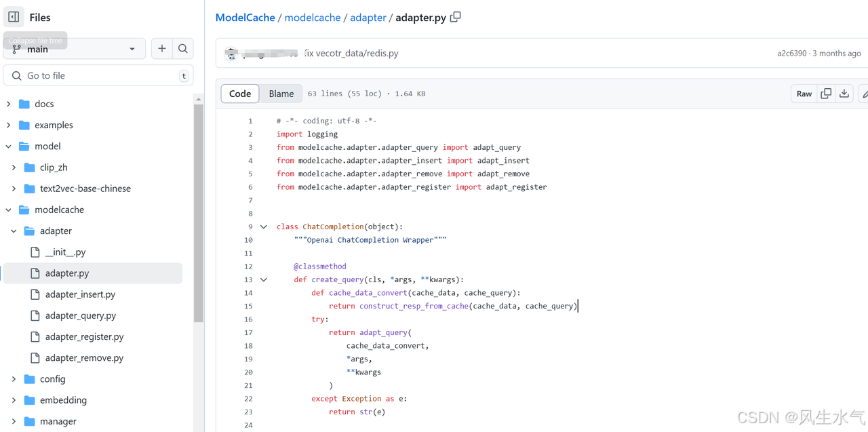The width and height of the screenshot is (868, 432).
Task: Click adapt_query call on line 17
Action: (383, 332)
